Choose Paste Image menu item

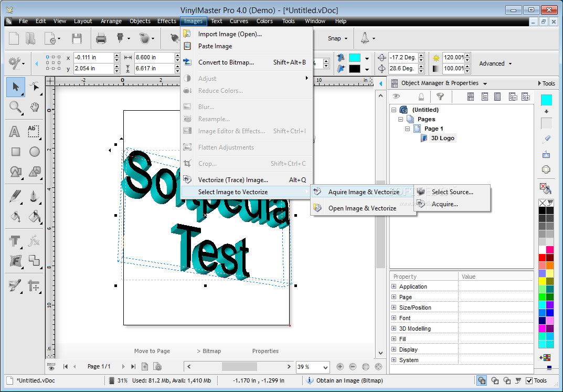[247, 46]
